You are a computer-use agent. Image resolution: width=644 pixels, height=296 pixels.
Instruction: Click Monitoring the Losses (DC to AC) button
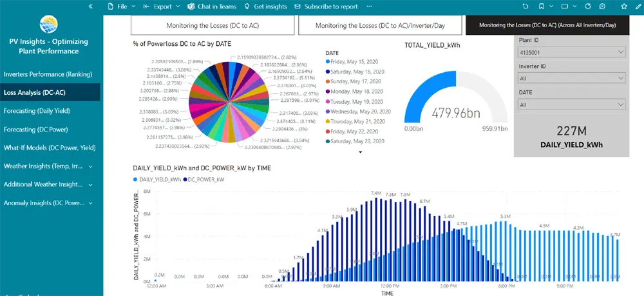click(x=212, y=26)
